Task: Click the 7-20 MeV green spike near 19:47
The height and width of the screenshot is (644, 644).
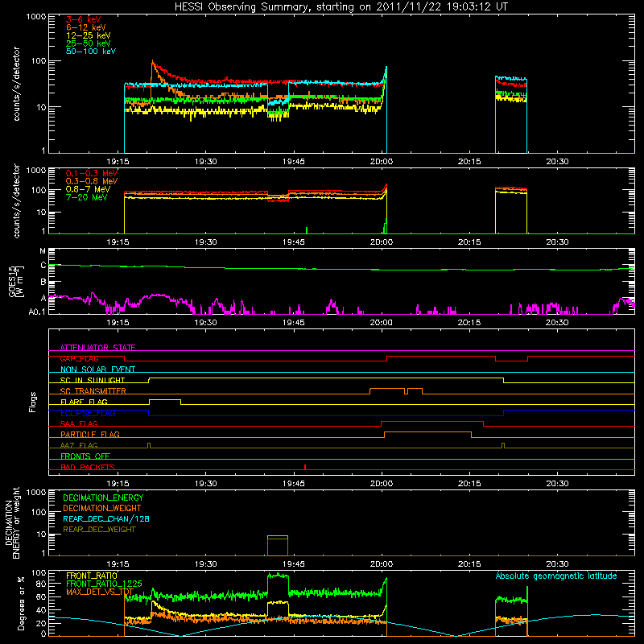Action: pyautogui.click(x=307, y=230)
